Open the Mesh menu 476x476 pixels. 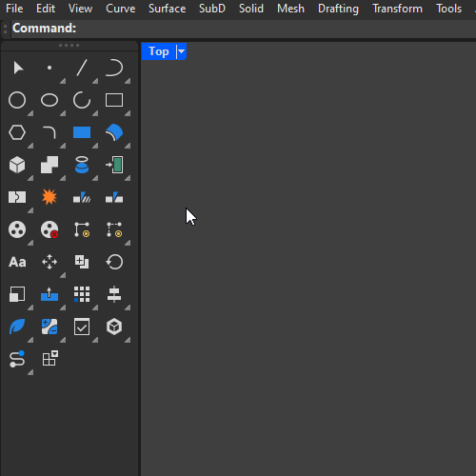tap(290, 9)
